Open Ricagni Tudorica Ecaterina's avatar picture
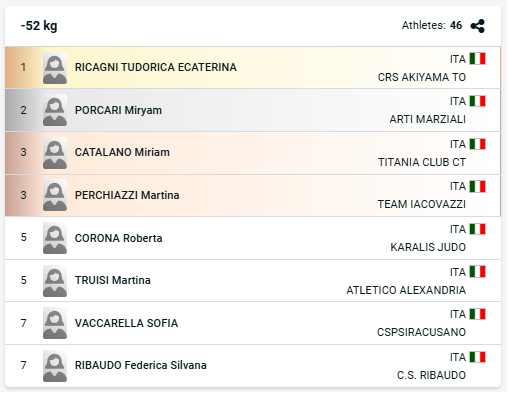This screenshot has height=405, width=514. click(55, 68)
